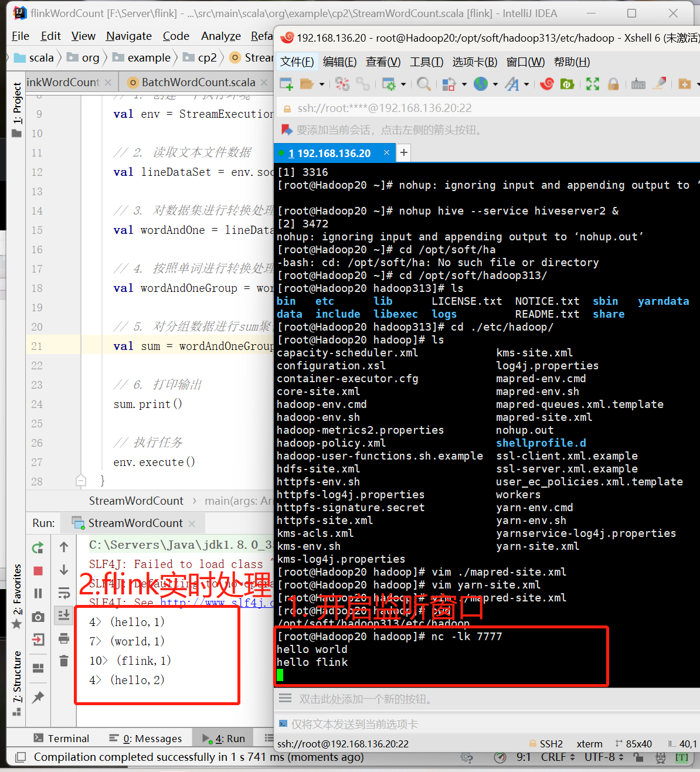Image resolution: width=700 pixels, height=772 pixels.
Task: Click Find magnifier in Xshell toolbar
Action: 423,84
